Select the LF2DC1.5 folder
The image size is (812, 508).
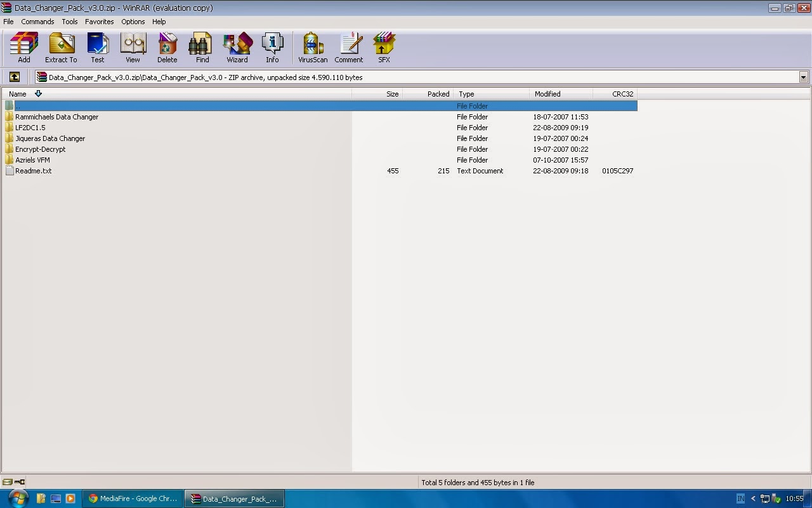click(30, 128)
